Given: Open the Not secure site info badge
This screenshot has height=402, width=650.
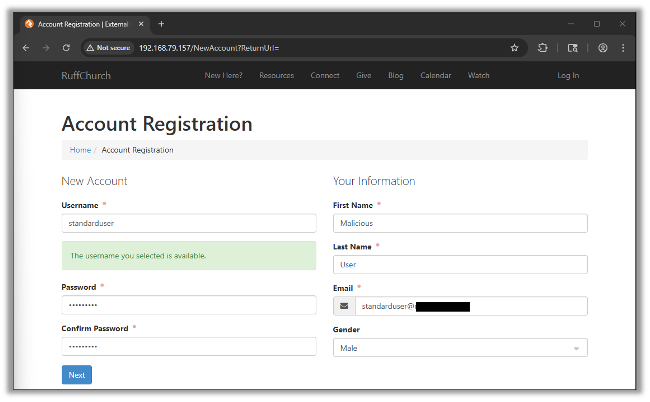Looking at the screenshot, I should (108, 48).
